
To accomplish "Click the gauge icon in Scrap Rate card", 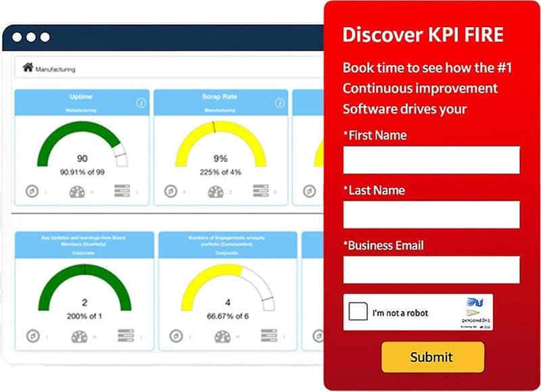I will [x=216, y=192].
